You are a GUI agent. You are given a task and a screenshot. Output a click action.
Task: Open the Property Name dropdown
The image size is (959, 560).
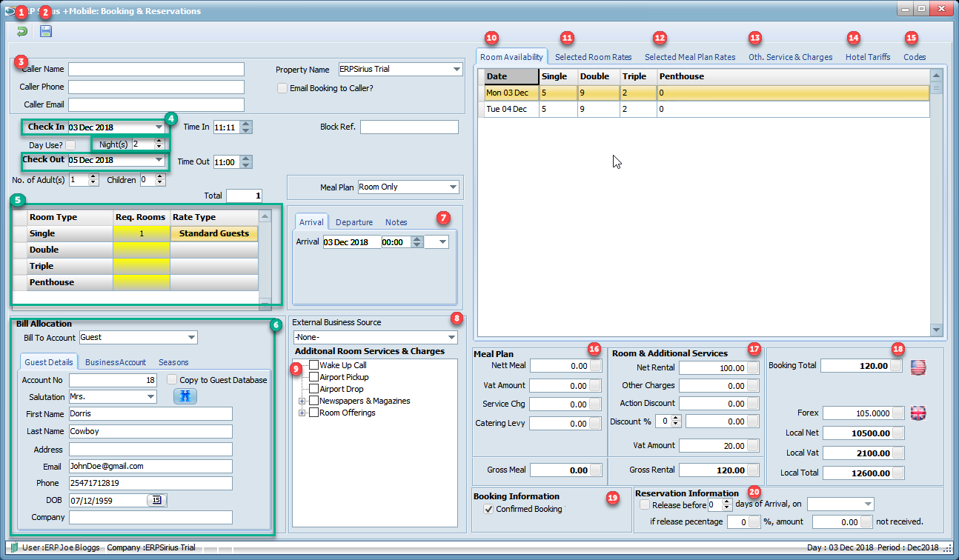(456, 69)
